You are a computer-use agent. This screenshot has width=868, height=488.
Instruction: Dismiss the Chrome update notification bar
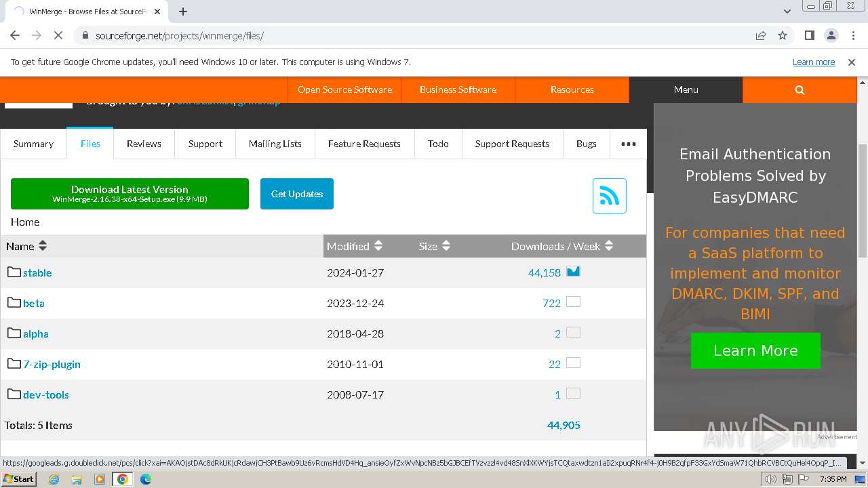coord(852,62)
